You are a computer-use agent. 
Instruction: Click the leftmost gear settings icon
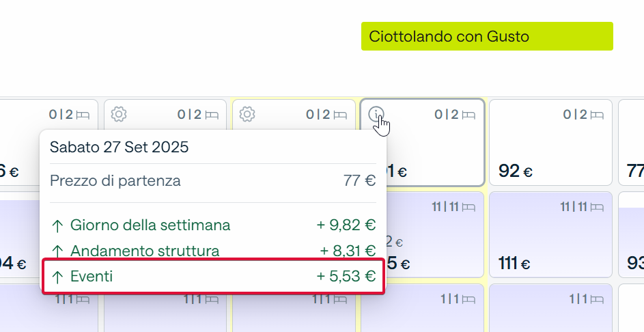coord(119,114)
